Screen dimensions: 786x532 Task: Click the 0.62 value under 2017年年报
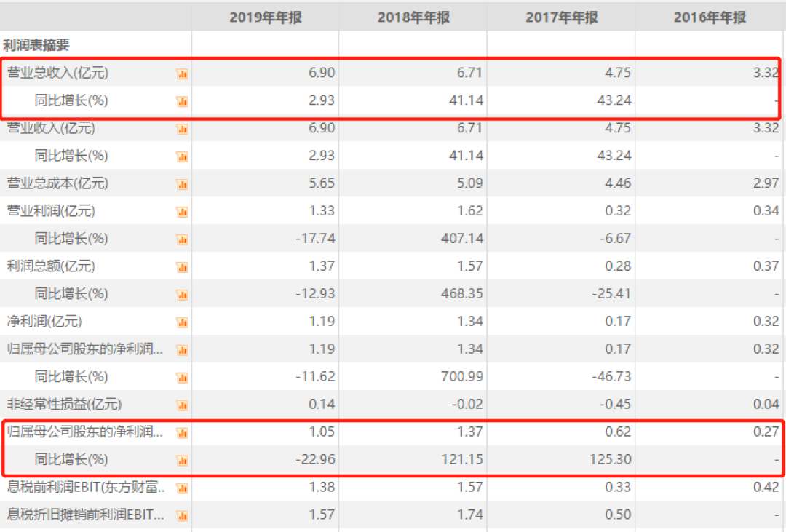click(618, 432)
